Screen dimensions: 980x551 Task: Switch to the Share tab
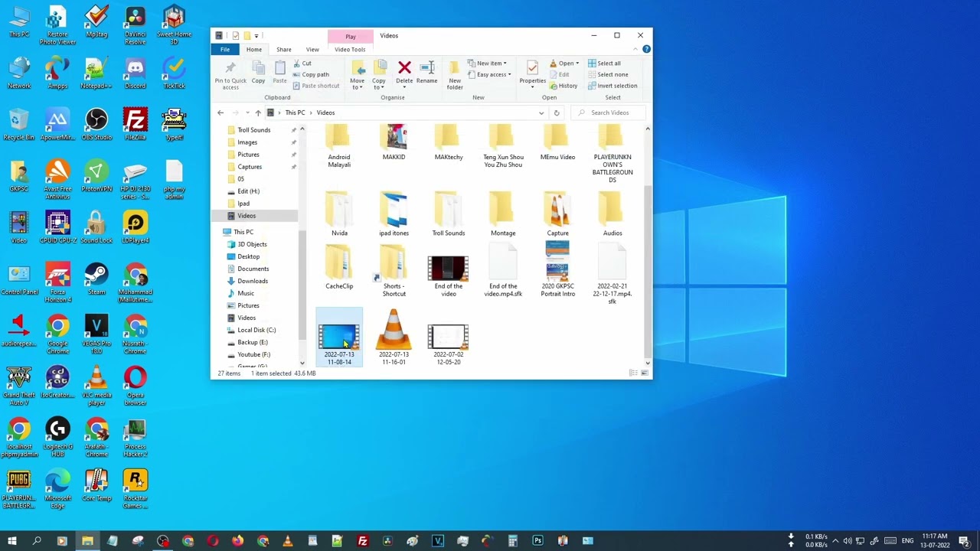click(284, 50)
